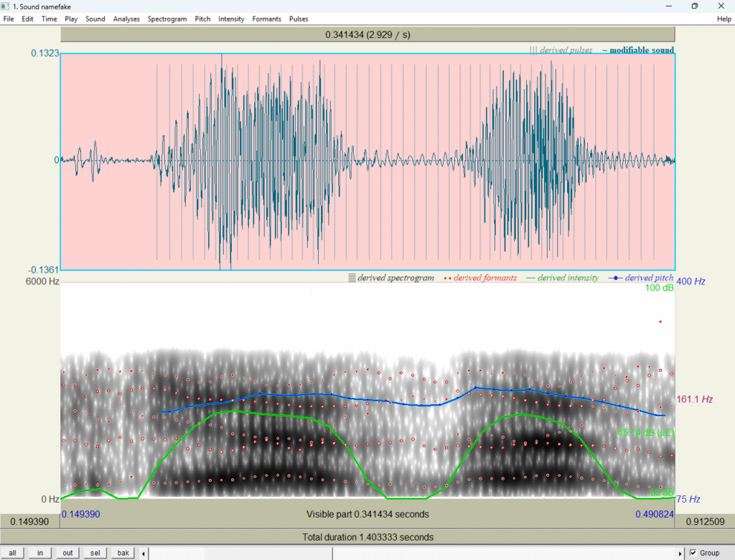Click the scrollbar right arrow
The image size is (735, 560).
click(680, 554)
